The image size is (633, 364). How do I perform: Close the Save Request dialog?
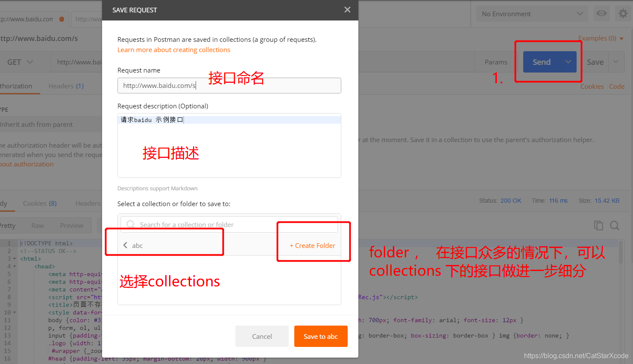click(347, 9)
